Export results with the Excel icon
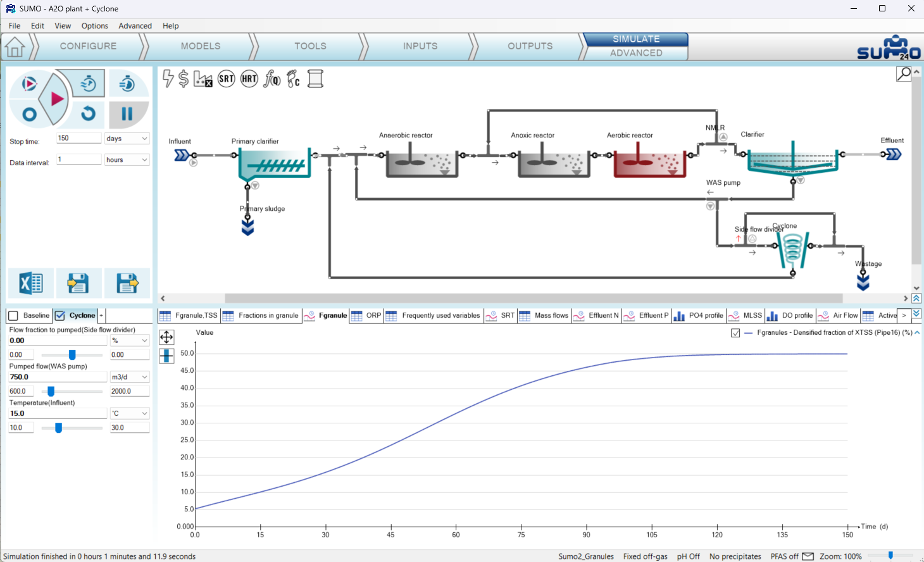This screenshot has height=562, width=924. click(30, 283)
